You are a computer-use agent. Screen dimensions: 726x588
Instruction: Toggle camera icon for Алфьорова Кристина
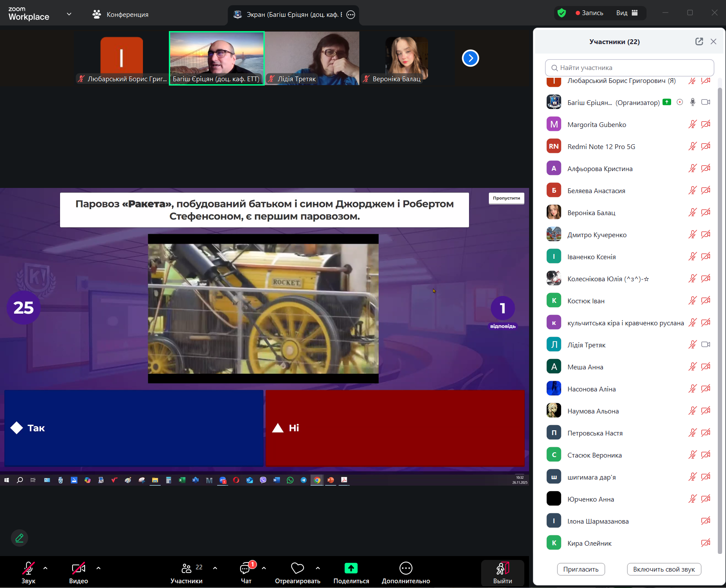pyautogui.click(x=706, y=168)
